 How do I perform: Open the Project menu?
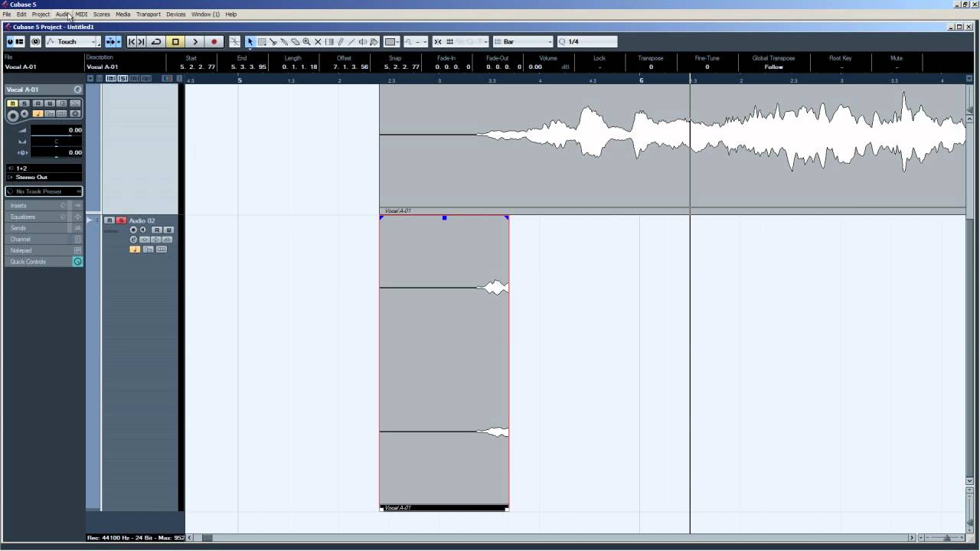tap(41, 15)
